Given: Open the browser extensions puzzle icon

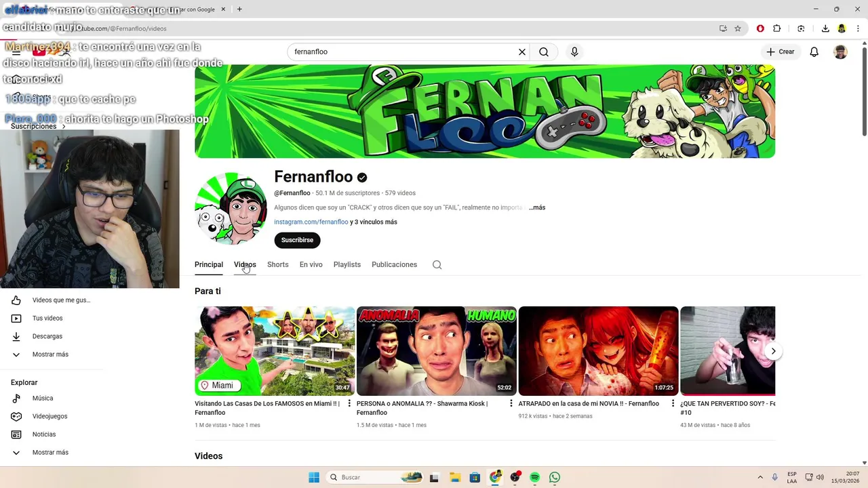Looking at the screenshot, I should [x=777, y=28].
